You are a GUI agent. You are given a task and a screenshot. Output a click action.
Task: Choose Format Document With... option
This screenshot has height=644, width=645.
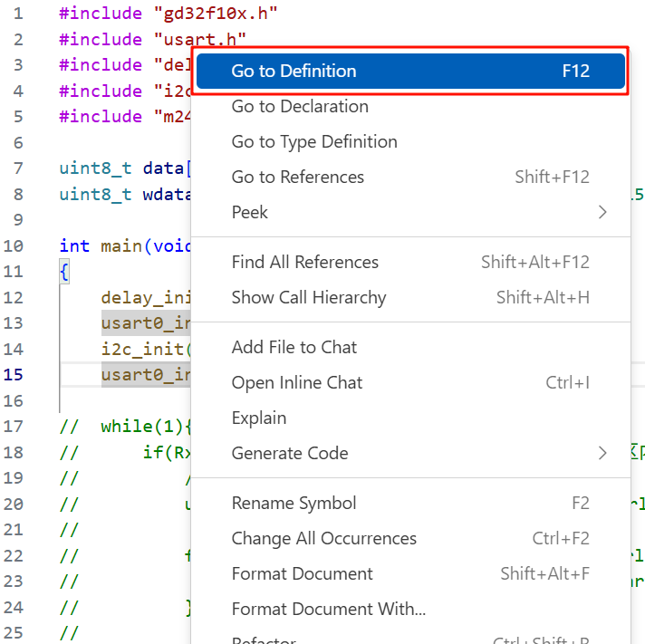410,610
